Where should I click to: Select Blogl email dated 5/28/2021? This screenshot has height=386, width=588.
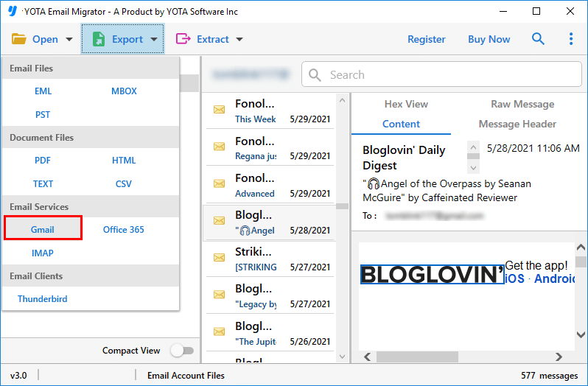[270, 222]
